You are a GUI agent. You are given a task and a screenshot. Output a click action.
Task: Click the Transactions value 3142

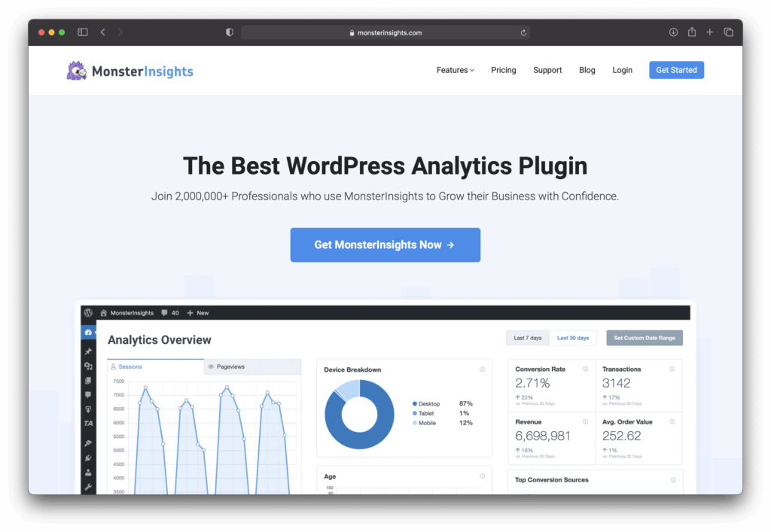click(x=616, y=383)
